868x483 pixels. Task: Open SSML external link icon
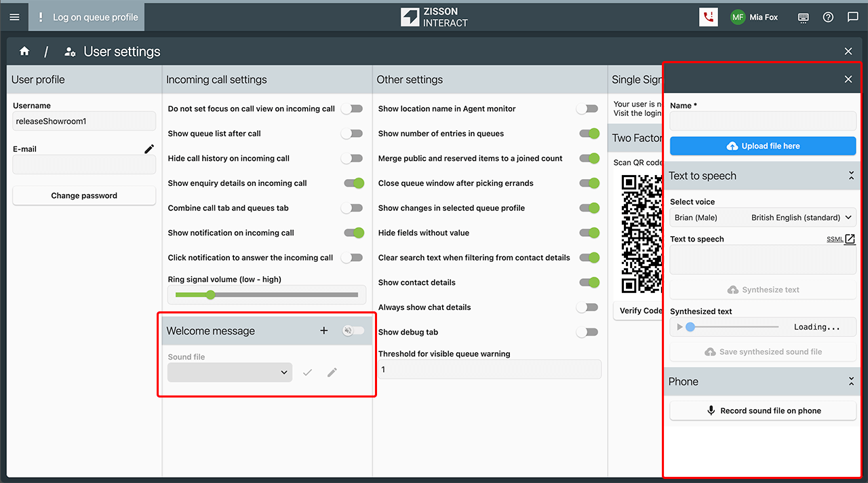[850, 239]
